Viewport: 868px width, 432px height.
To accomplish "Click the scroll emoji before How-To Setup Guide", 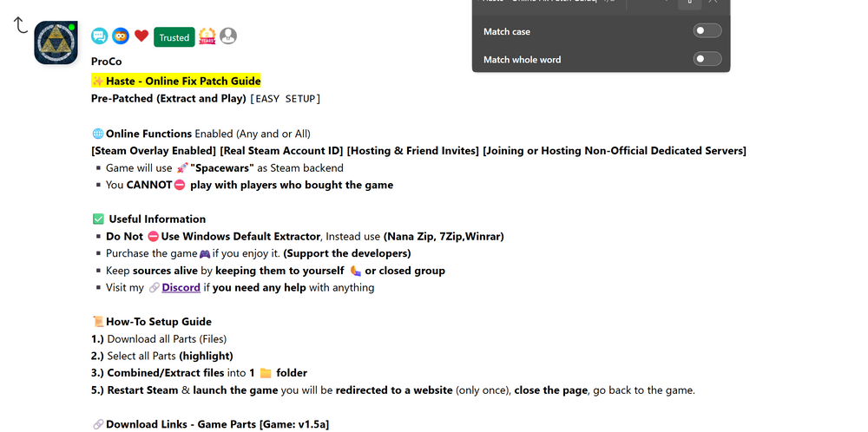I will 98,322.
